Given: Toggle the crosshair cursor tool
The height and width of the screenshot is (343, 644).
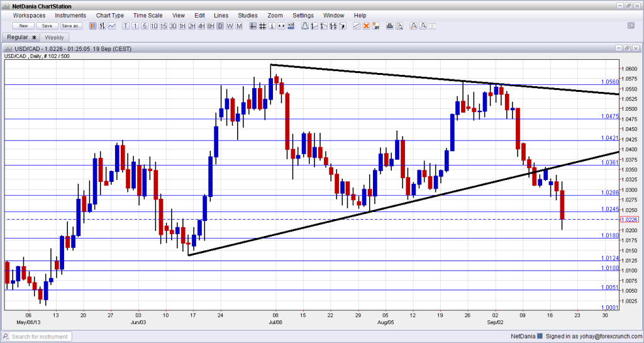Looking at the screenshot, I should pos(252,26).
